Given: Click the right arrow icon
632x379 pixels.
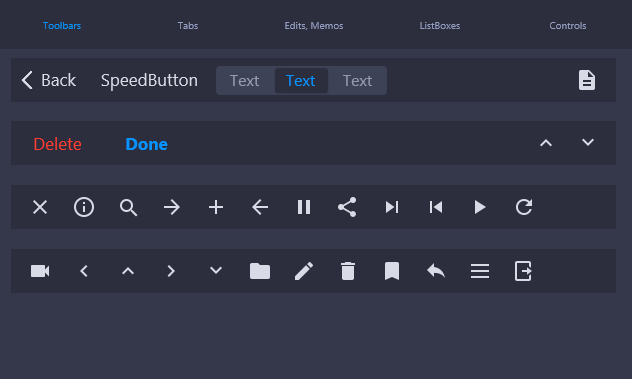Looking at the screenshot, I should pos(172,207).
